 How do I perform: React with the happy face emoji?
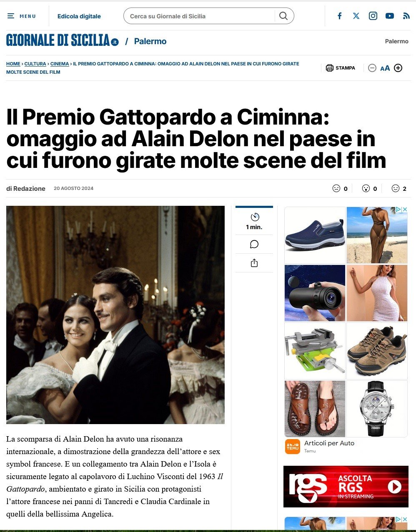point(396,188)
